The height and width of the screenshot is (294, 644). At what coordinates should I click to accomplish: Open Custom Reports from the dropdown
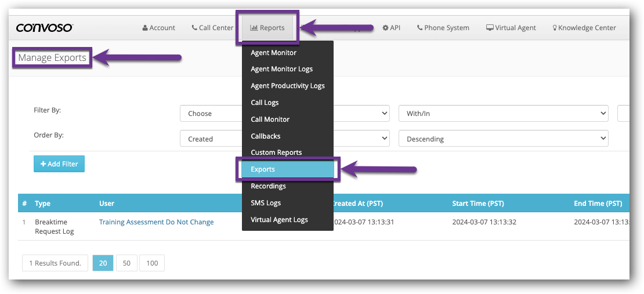(288, 153)
